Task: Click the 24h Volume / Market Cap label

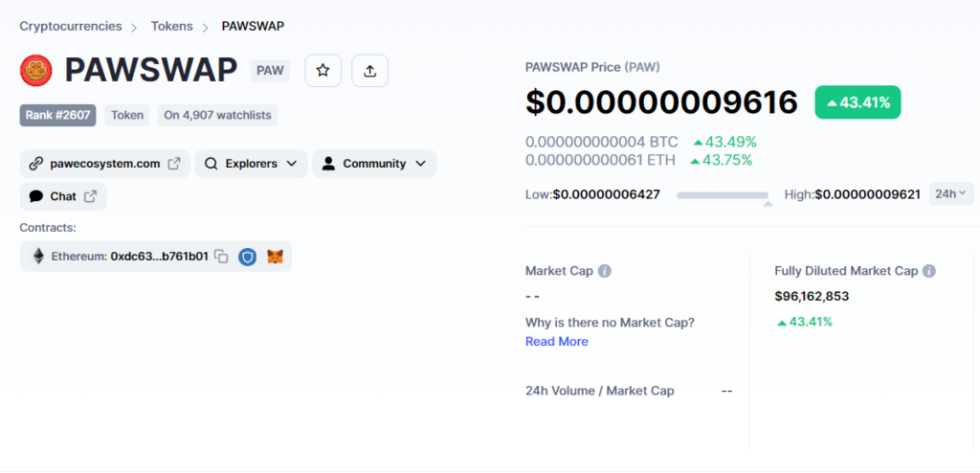Action: 600,391
